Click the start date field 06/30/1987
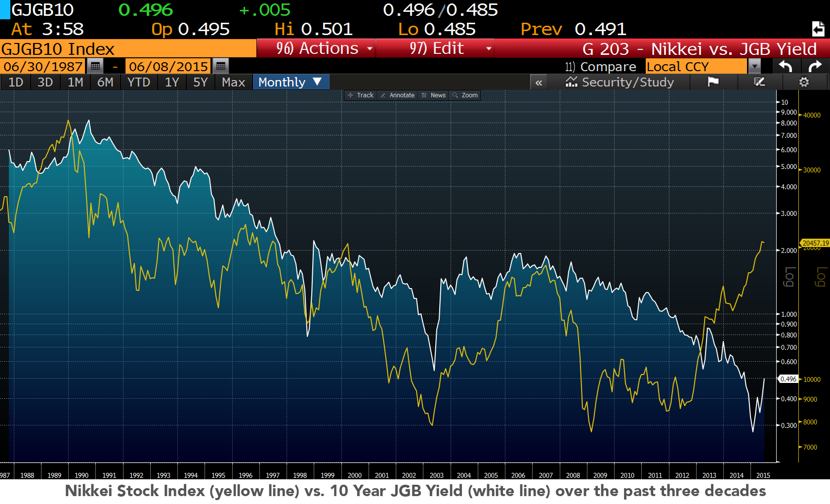 click(x=43, y=66)
